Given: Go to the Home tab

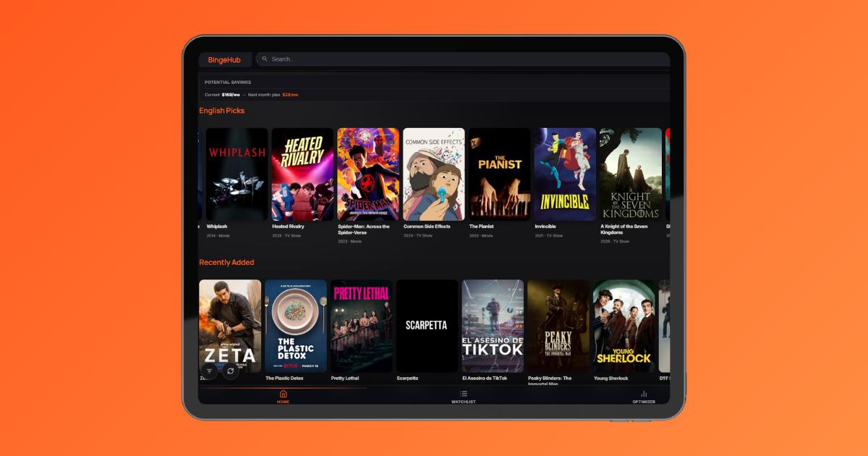Looking at the screenshot, I should (283, 397).
